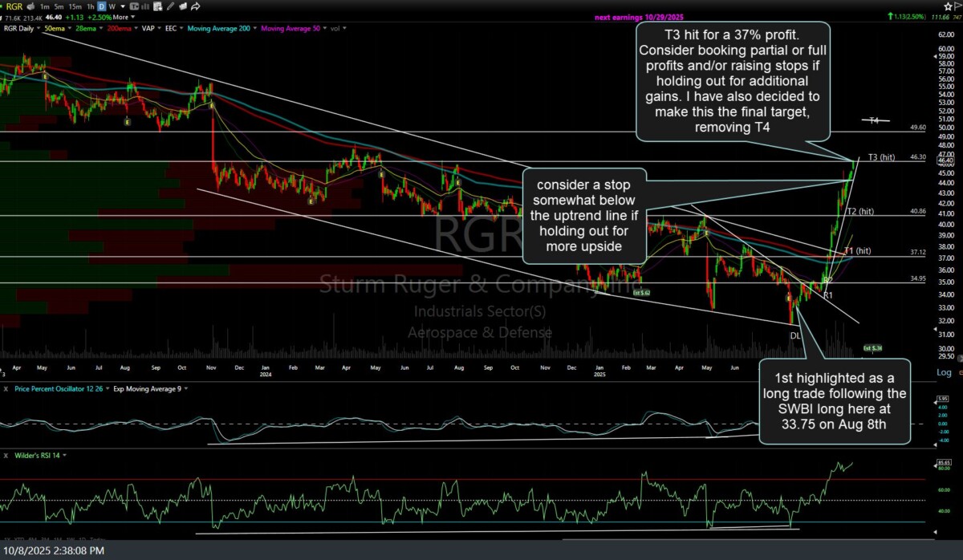Toggle the Log price scale
The image size is (963, 560).
pos(944,372)
